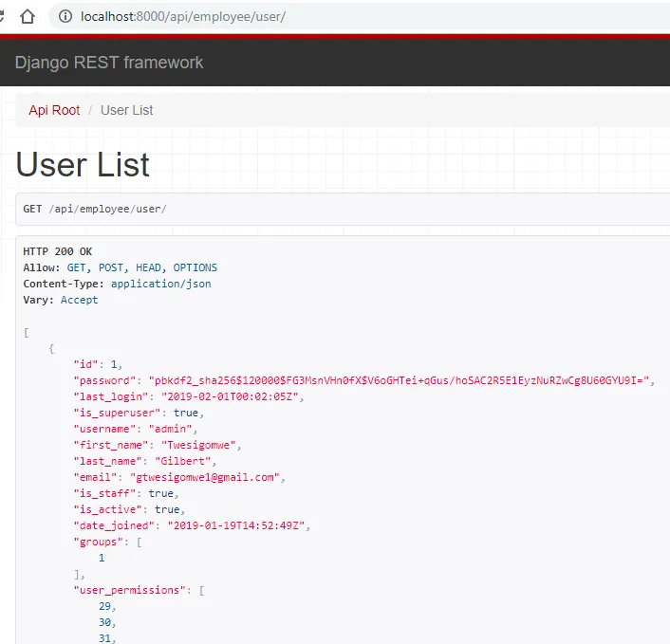Click the "user_permissions" key

(129, 590)
